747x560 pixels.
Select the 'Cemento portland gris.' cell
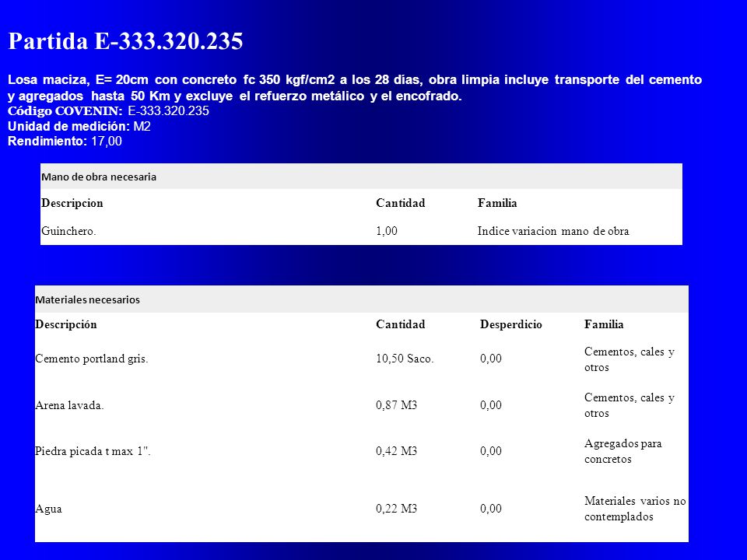tap(92, 359)
